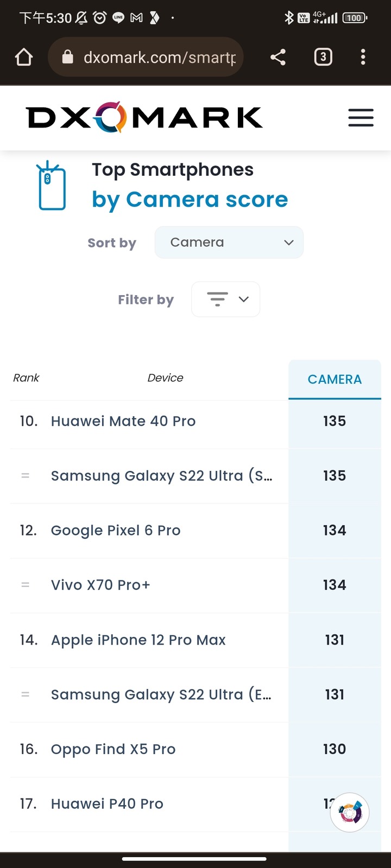Open the DXOMARK hamburger menu
This screenshot has width=391, height=868.
click(361, 118)
